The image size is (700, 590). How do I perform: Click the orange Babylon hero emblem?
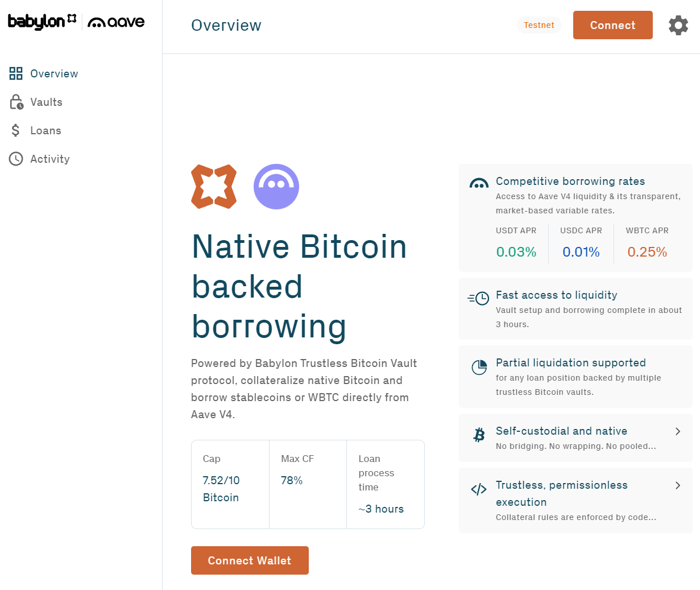pyautogui.click(x=214, y=187)
